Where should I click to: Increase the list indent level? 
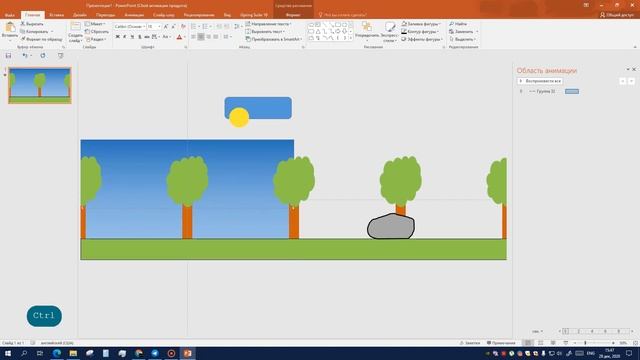coord(227,27)
